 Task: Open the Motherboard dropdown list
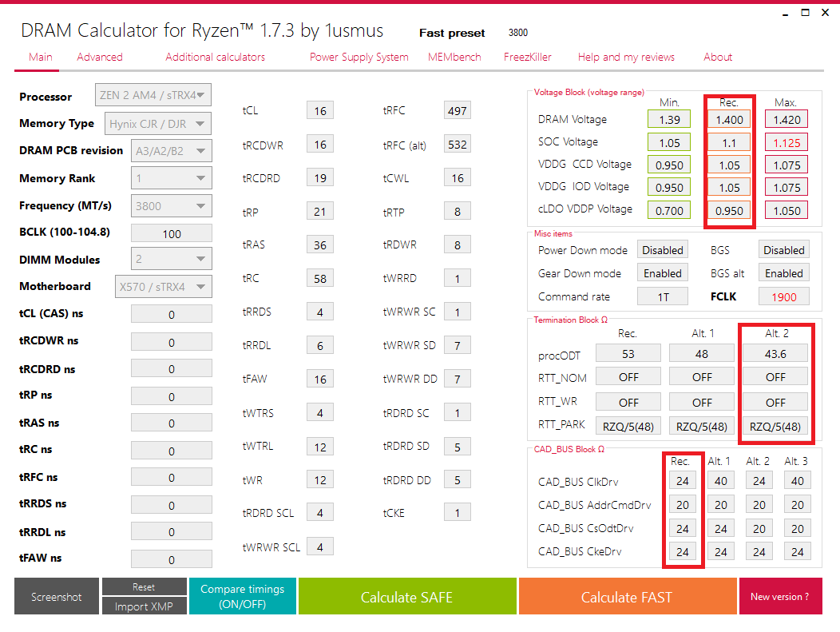[163, 287]
